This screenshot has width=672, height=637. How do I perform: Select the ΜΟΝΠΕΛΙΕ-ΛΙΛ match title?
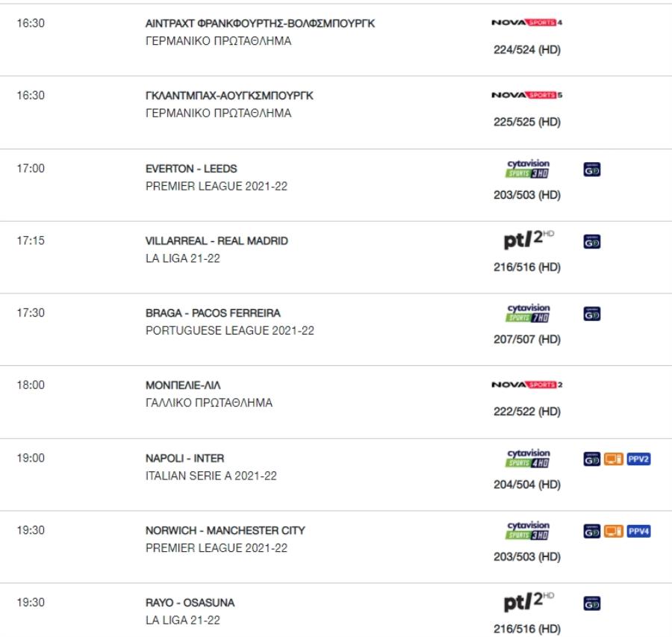click(183, 385)
